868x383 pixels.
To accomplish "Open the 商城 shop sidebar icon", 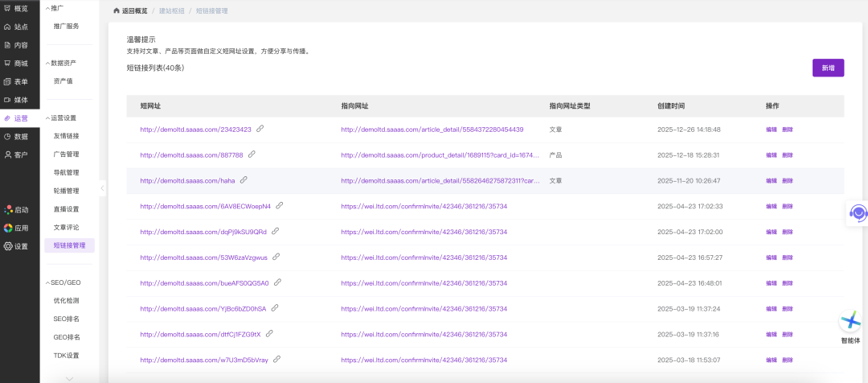I will coord(7,63).
